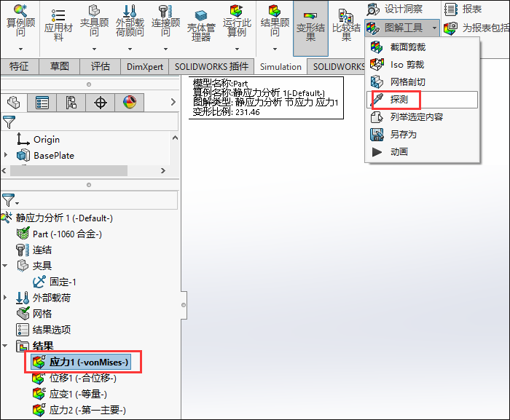Click the right chevron beside manager tabs
The image size is (510, 420).
point(173,102)
